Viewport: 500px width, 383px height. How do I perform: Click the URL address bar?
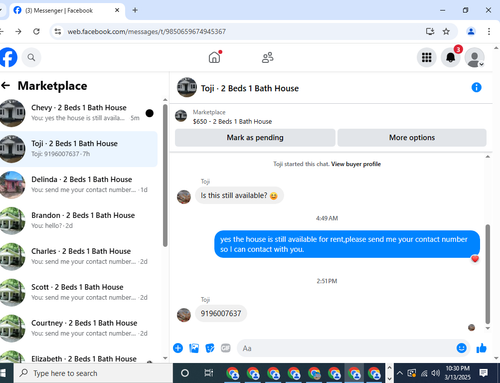click(x=243, y=31)
